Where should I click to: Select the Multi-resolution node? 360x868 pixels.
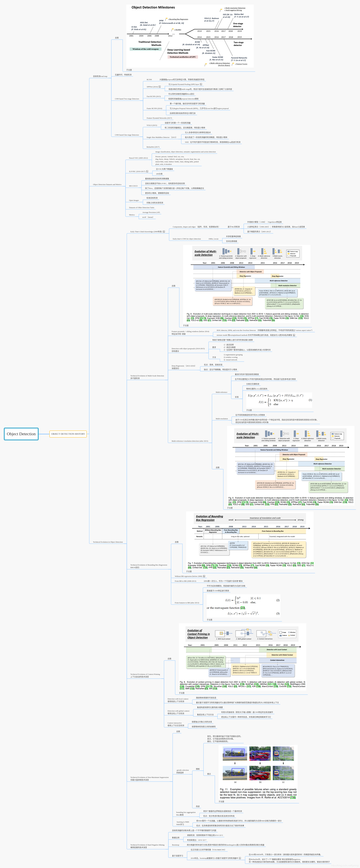222,419
